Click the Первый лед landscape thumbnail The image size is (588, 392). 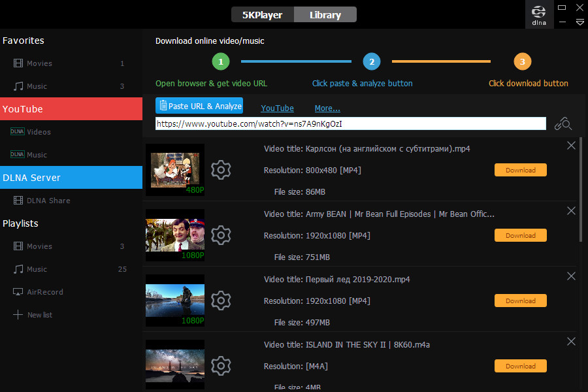[175, 301]
